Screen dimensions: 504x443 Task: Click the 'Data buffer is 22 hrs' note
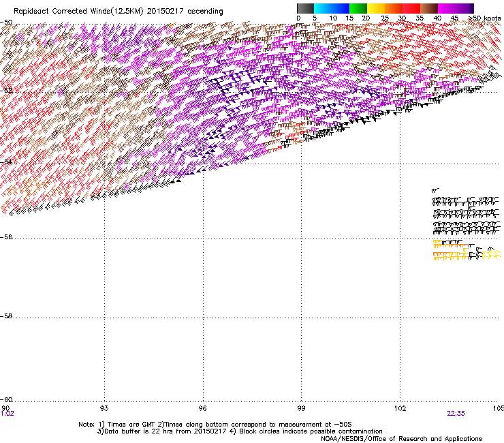[x=240, y=431]
